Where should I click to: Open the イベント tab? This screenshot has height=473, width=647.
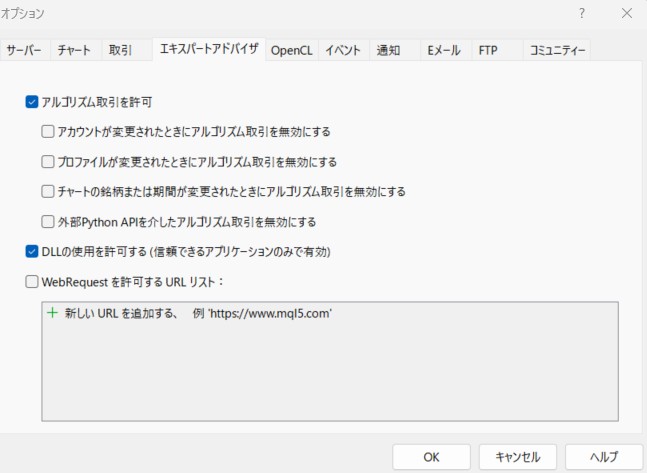click(x=343, y=50)
